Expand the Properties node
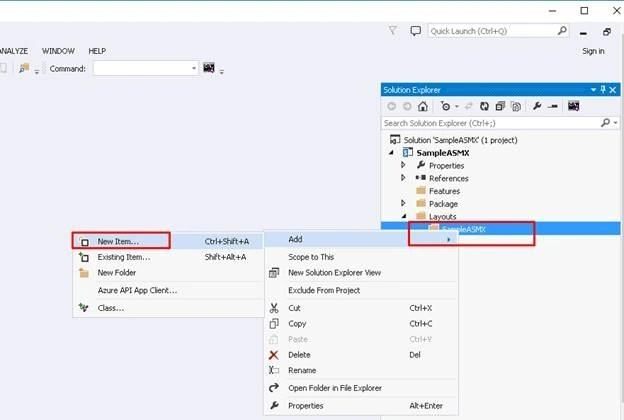The height and width of the screenshot is (420, 624). [403, 164]
